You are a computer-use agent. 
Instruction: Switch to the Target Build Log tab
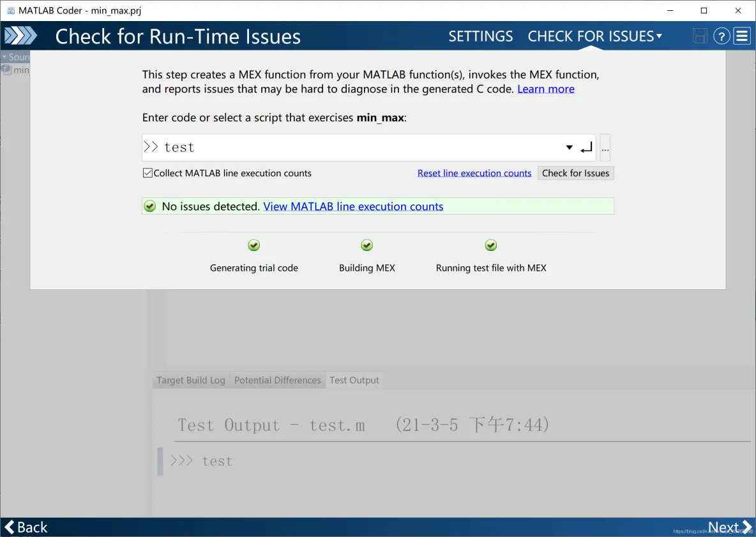[191, 381]
